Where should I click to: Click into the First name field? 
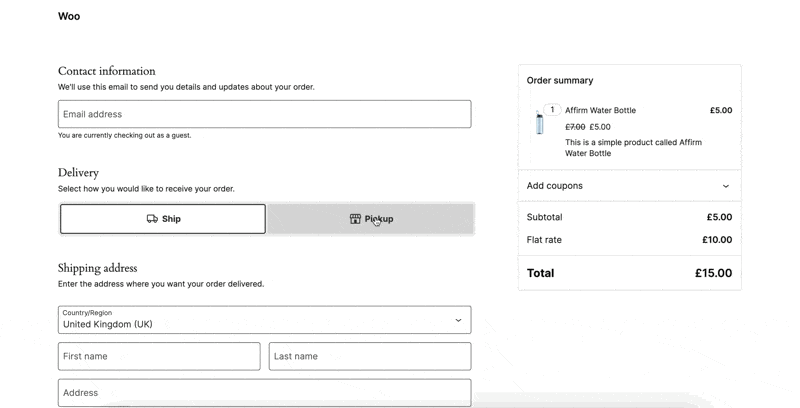(x=159, y=356)
